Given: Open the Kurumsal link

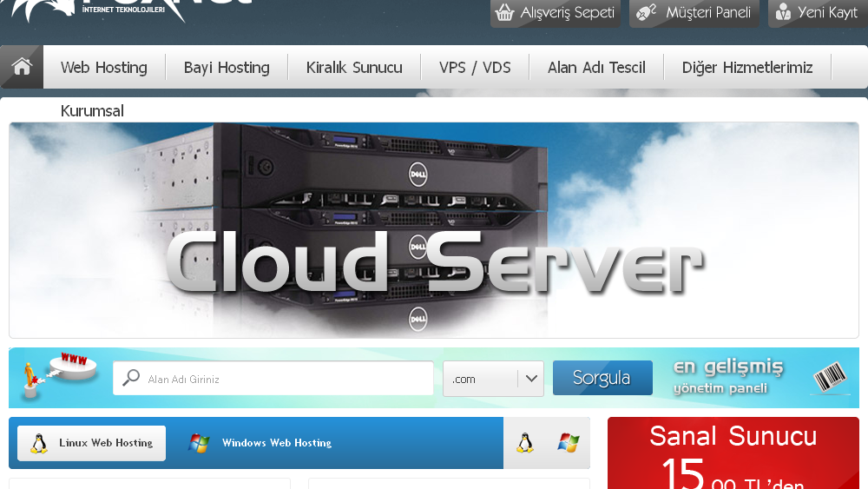Looking at the screenshot, I should (92, 111).
